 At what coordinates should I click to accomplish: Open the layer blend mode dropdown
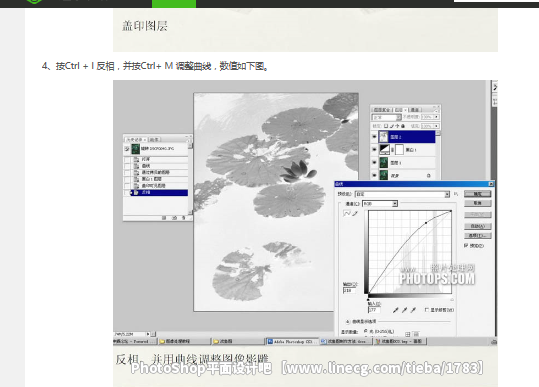(x=386, y=117)
